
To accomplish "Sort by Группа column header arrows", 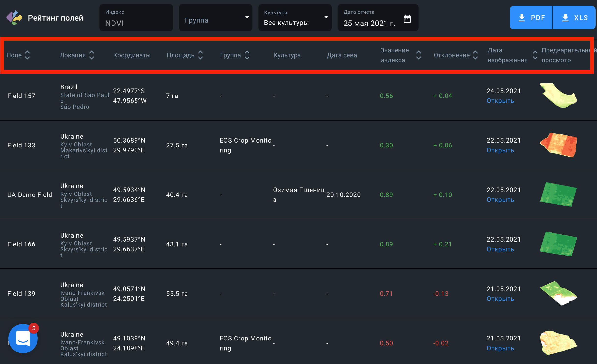I will pyautogui.click(x=247, y=55).
